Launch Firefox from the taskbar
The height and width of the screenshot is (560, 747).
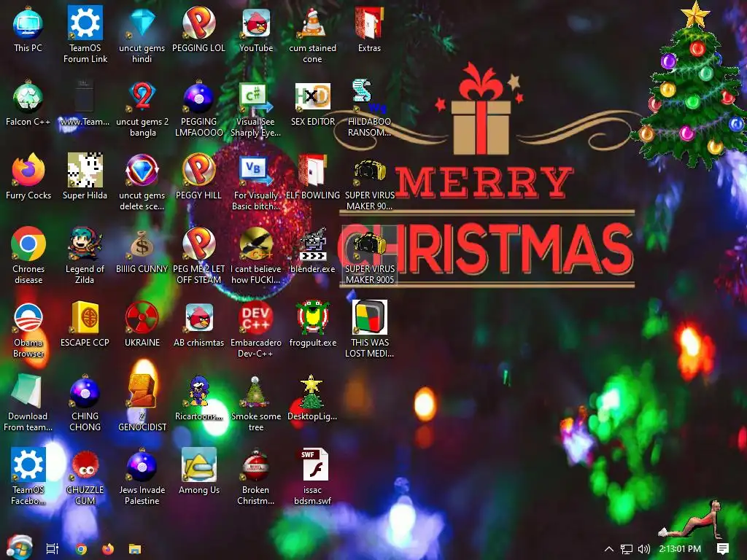point(108,549)
